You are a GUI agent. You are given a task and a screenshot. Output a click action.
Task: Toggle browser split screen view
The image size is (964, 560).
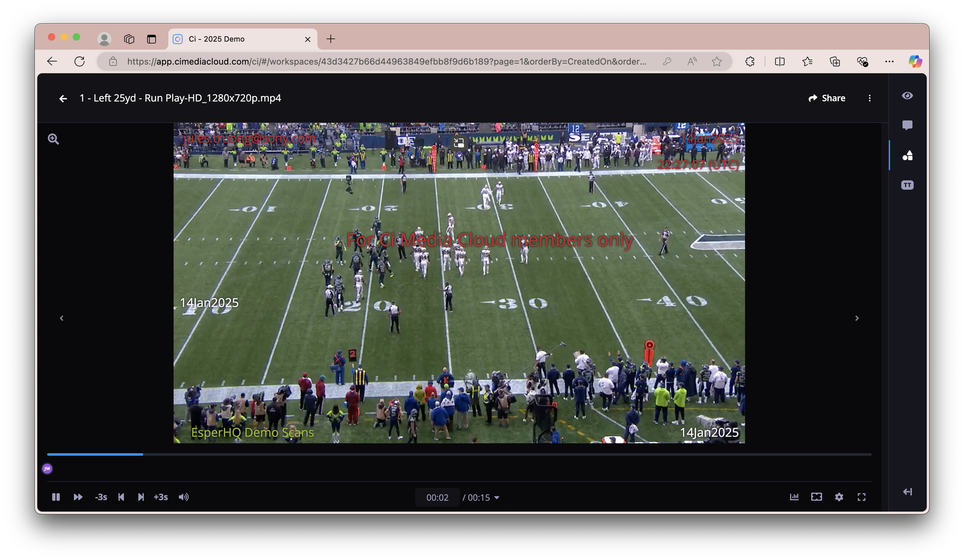(780, 61)
